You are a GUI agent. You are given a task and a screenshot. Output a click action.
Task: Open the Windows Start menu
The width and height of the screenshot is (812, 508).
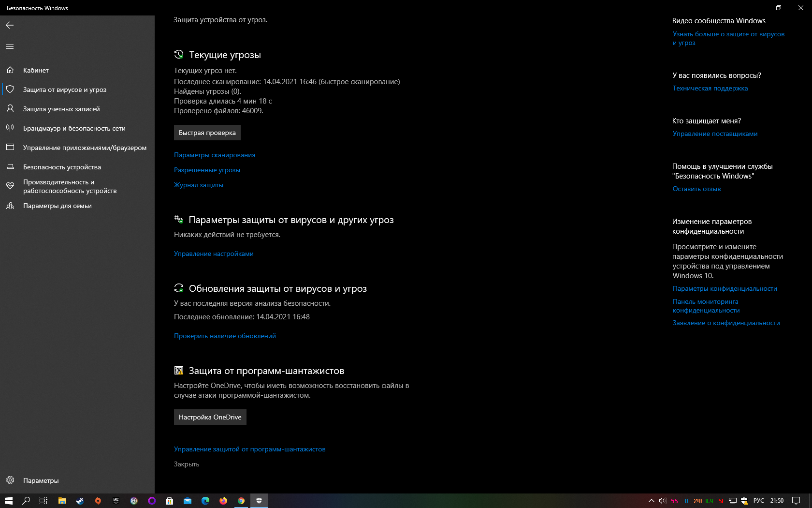click(8, 501)
